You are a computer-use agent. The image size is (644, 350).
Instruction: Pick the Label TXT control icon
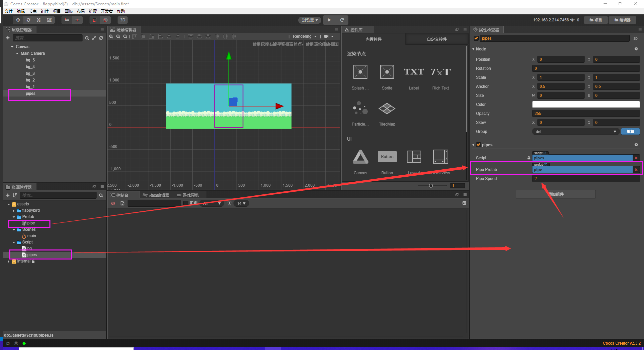pyautogui.click(x=414, y=72)
